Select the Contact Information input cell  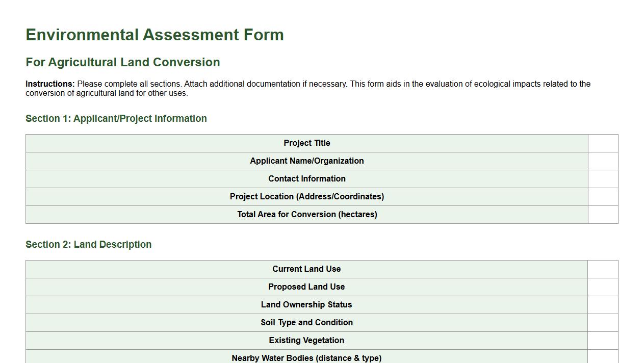603,179
